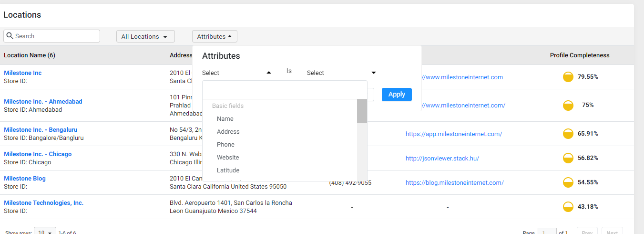The image size is (644, 234).
Task: Click the search magnifier icon
Action: 10,36
